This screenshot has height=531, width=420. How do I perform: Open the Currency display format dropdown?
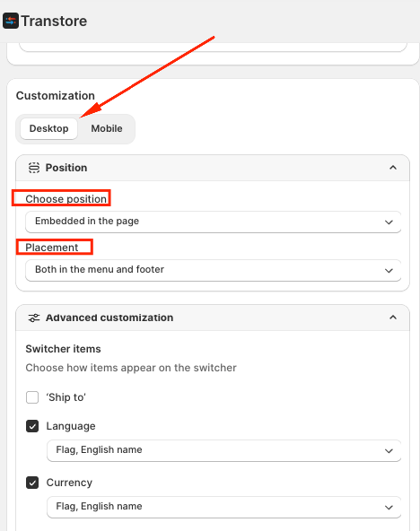click(x=223, y=507)
